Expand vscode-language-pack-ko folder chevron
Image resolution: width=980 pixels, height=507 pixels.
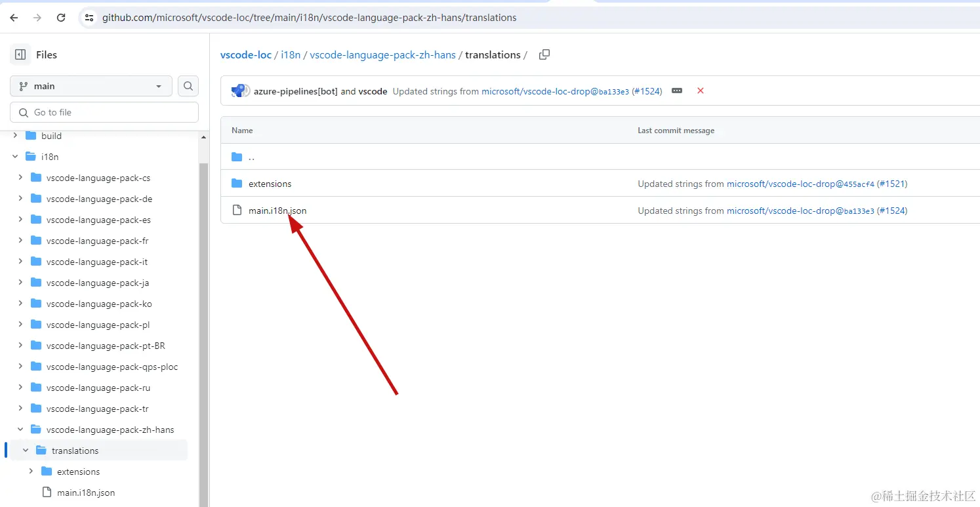(x=20, y=304)
